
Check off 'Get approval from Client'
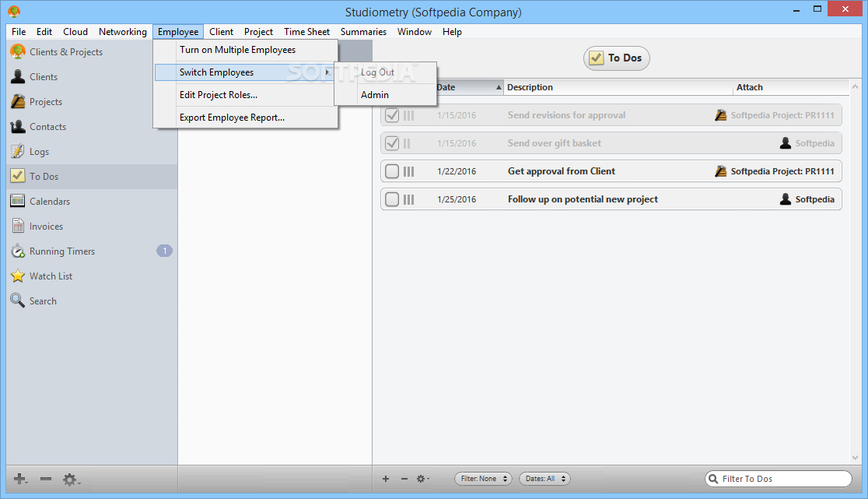pyautogui.click(x=392, y=171)
